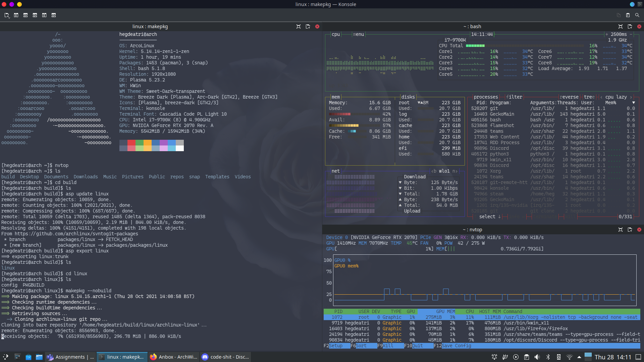Toggle reverse sorting in the processes box
Screen dimensions: 644x362
pyautogui.click(x=569, y=97)
